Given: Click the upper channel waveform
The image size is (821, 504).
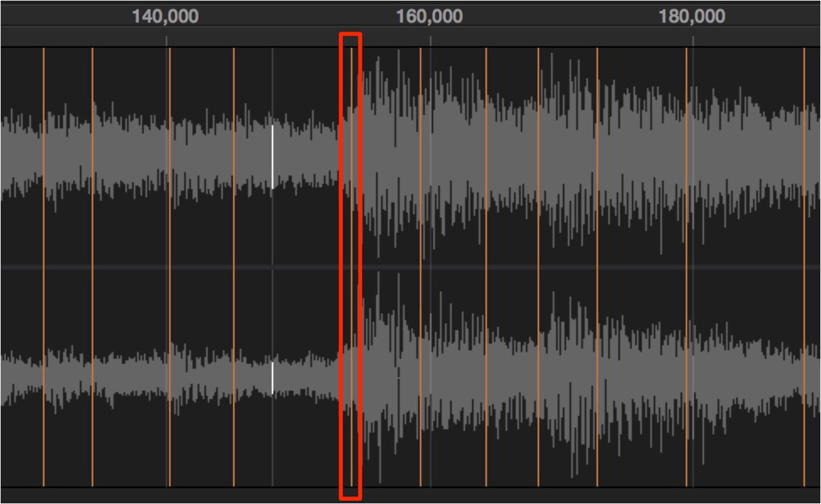Looking at the screenshot, I should pyautogui.click(x=411, y=156).
